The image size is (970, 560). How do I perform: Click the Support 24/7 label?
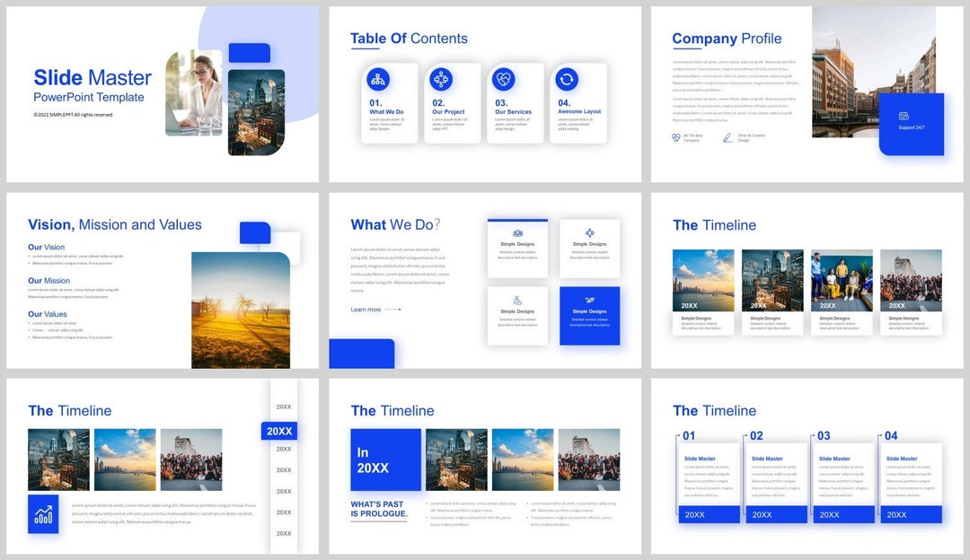[x=912, y=127]
